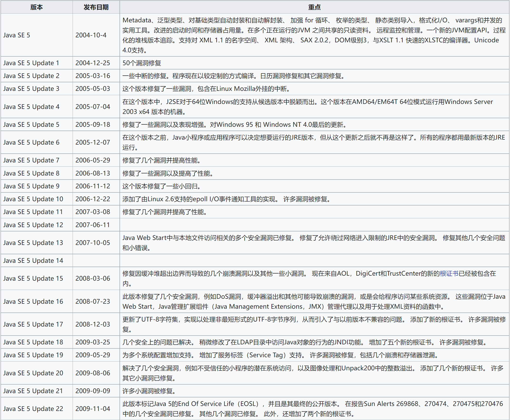Select the Java SE 5 Update 4 cell

click(x=31, y=107)
